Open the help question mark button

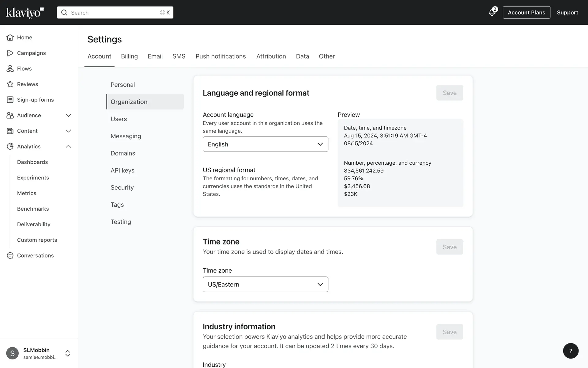[x=571, y=351]
